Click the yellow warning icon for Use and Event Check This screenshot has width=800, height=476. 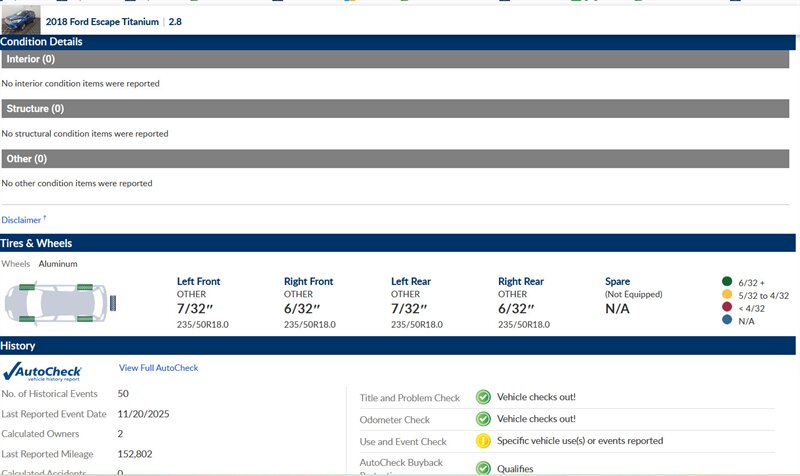483,441
